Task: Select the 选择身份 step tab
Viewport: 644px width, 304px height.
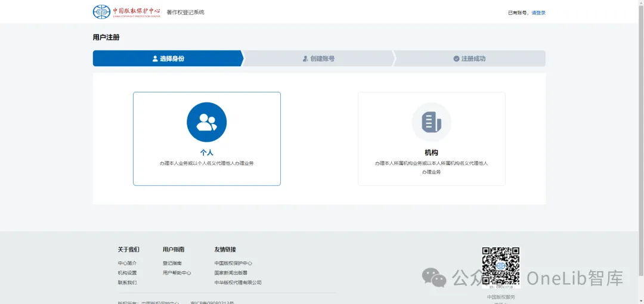Action: 168,58
